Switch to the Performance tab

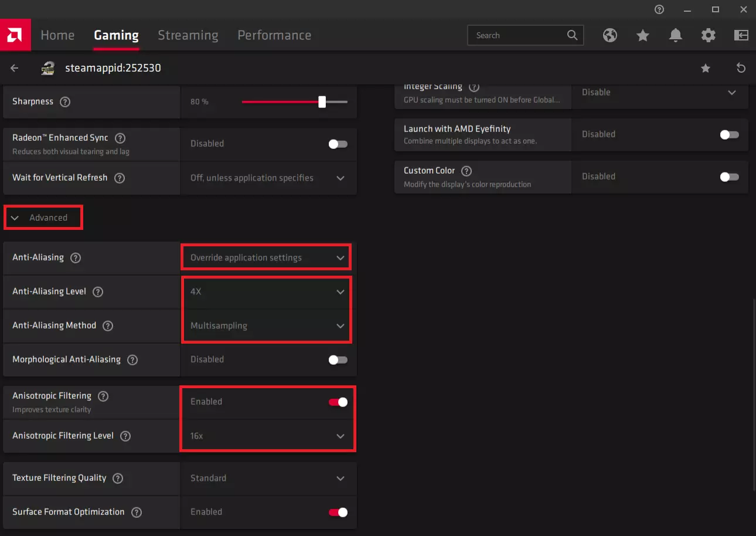(x=274, y=35)
